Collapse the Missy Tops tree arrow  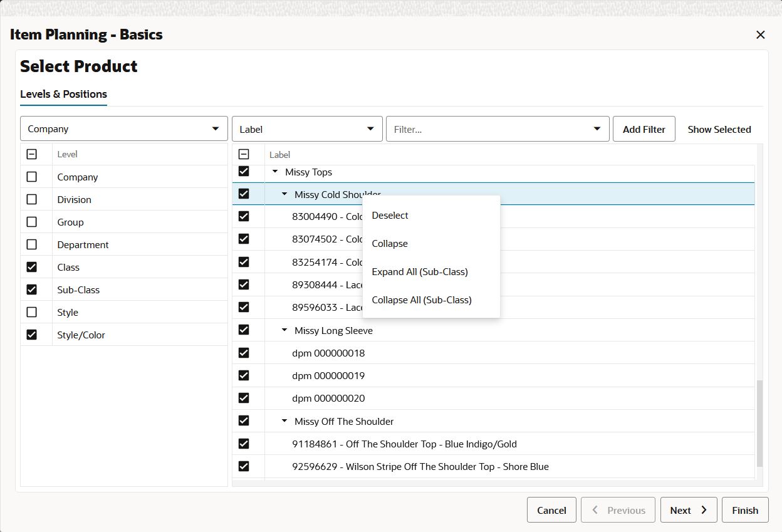tap(275, 172)
